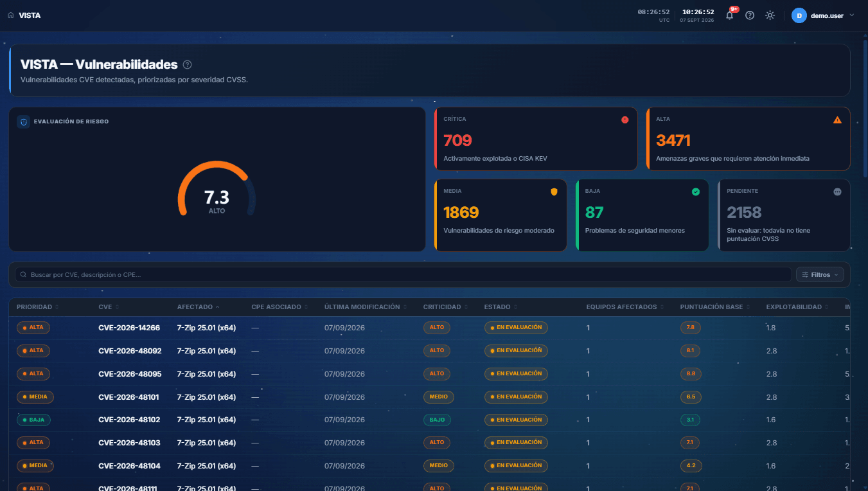Select the Crítica 709 card
The height and width of the screenshot is (491, 868).
536,139
